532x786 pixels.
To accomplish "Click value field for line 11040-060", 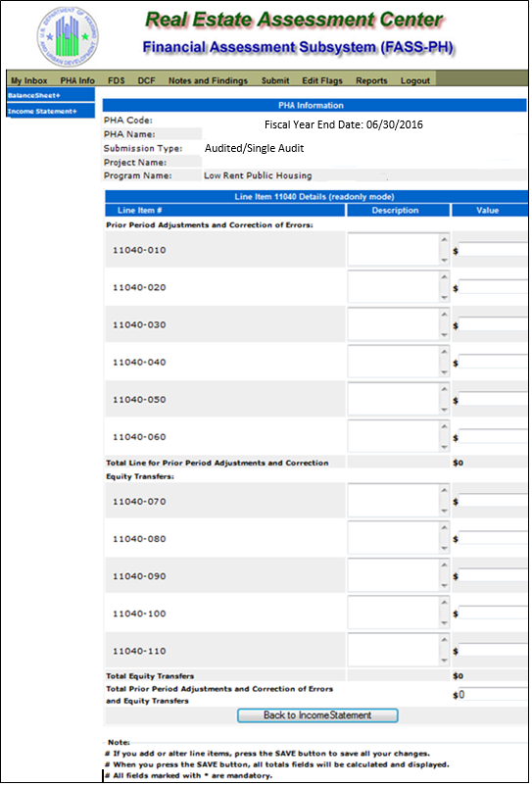I will (x=494, y=436).
